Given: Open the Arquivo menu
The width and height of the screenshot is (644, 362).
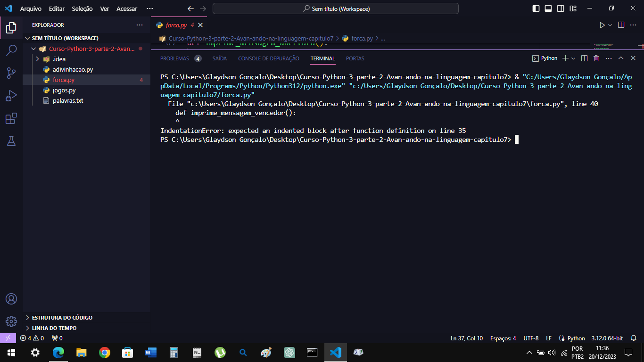Looking at the screenshot, I should (31, 8).
